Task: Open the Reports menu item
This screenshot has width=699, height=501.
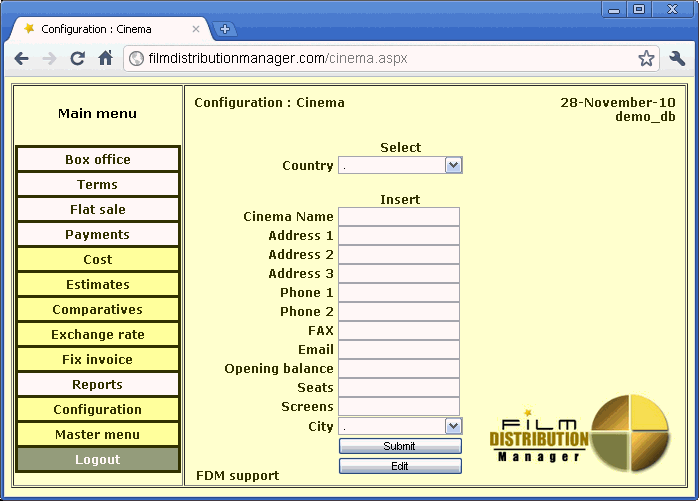Action: pos(98,384)
